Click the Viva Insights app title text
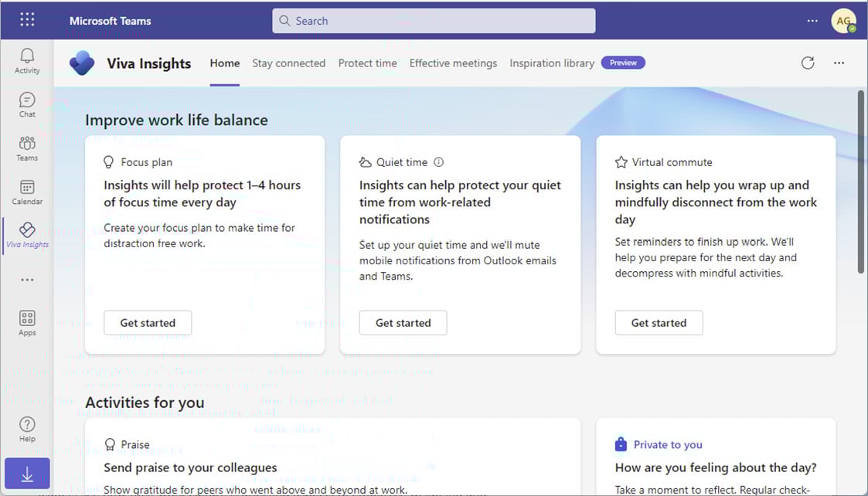Viewport: 868px width, 496px height. click(x=149, y=63)
